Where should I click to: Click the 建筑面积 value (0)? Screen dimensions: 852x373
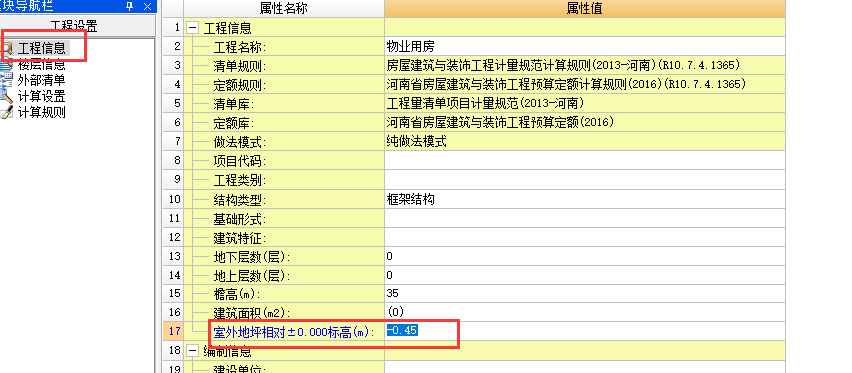click(585, 312)
